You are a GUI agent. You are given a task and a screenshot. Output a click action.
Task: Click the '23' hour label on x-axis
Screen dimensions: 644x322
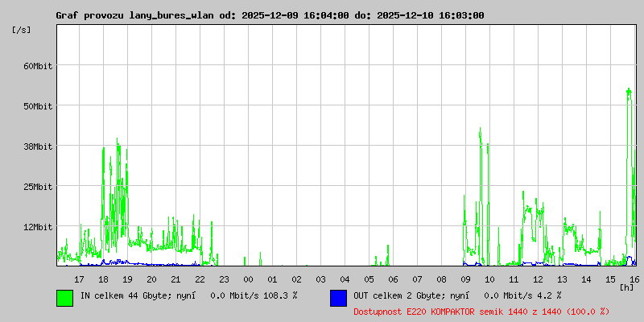225,279
